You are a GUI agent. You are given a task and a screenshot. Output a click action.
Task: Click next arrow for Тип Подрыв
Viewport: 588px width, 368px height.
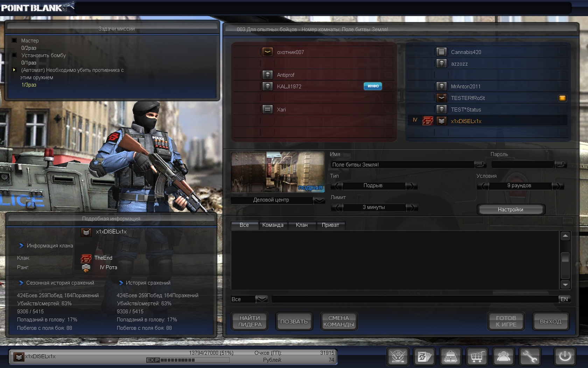tap(412, 186)
